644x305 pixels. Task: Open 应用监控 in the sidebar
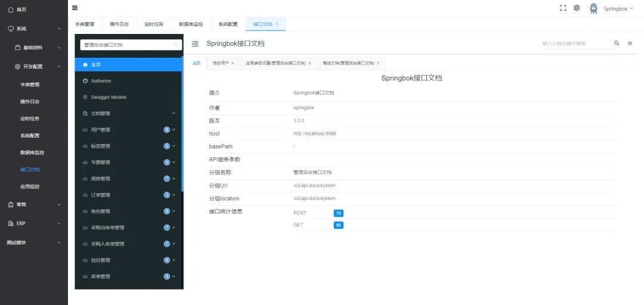click(30, 186)
